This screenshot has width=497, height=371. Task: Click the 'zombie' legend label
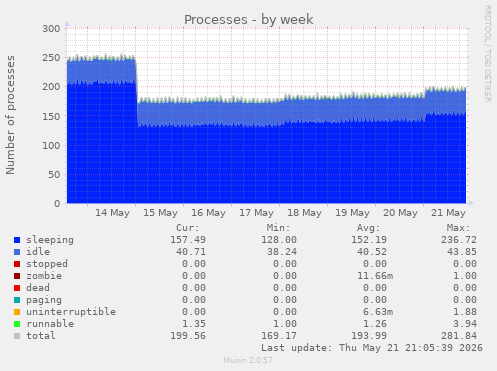pyautogui.click(x=44, y=276)
